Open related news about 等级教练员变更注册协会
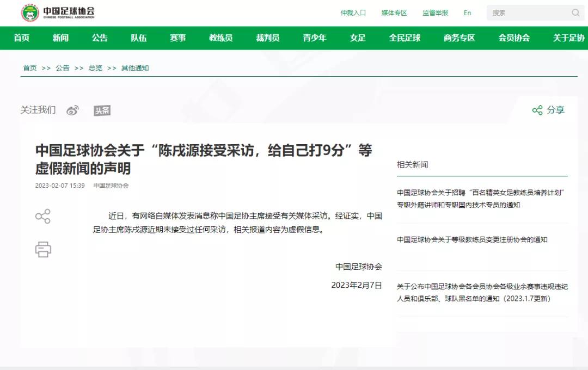The image size is (588, 370). point(472,239)
